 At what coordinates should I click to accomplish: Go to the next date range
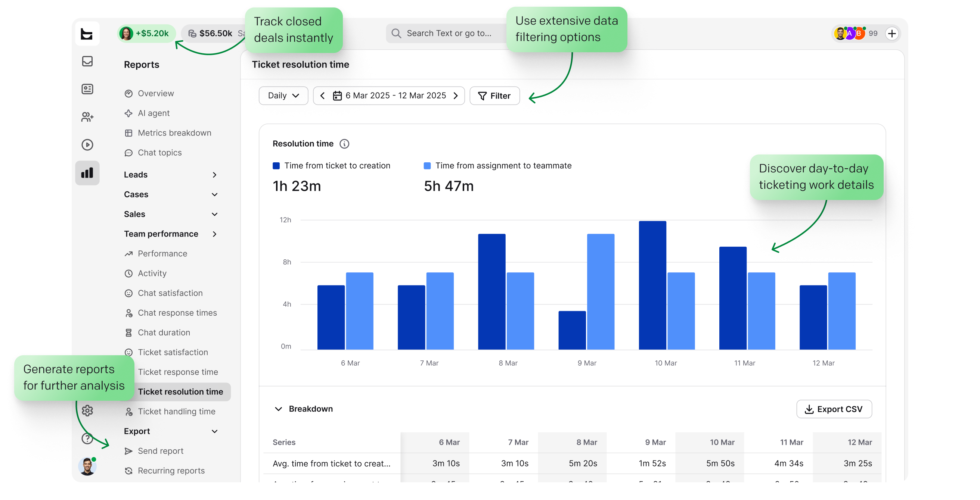455,96
